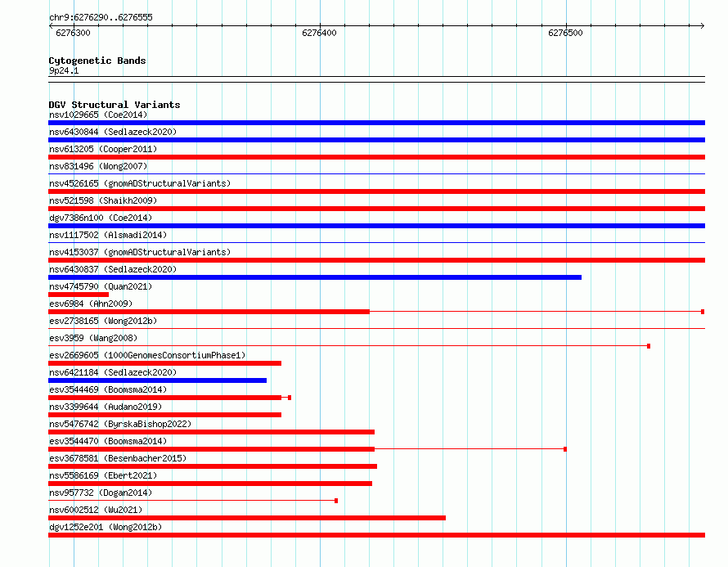This screenshot has width=728, height=567.
Task: Click the red bar for esv3678581
Action: 213,466
